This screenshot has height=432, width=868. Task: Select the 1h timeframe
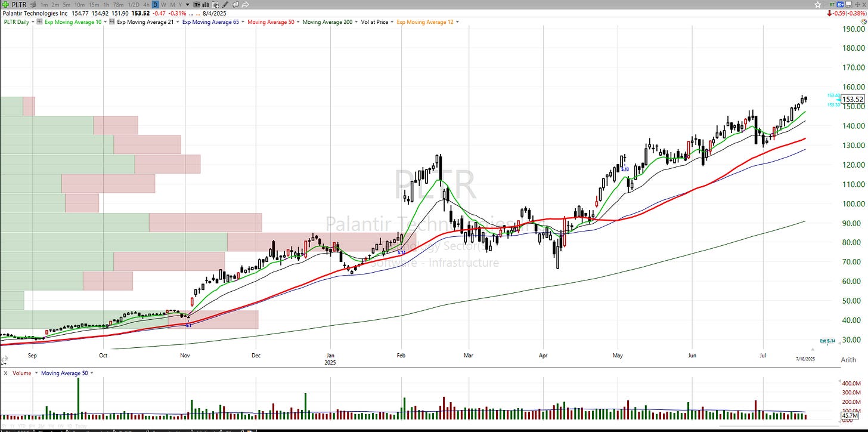pos(106,4)
